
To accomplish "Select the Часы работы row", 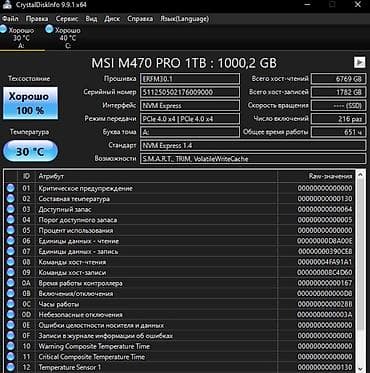I will point(179,304).
